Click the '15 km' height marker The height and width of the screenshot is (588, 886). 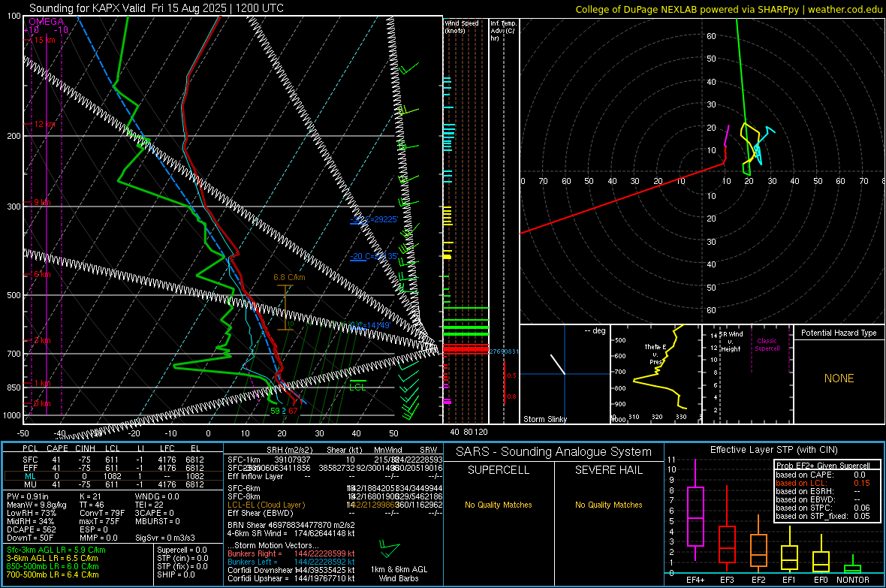click(x=44, y=40)
